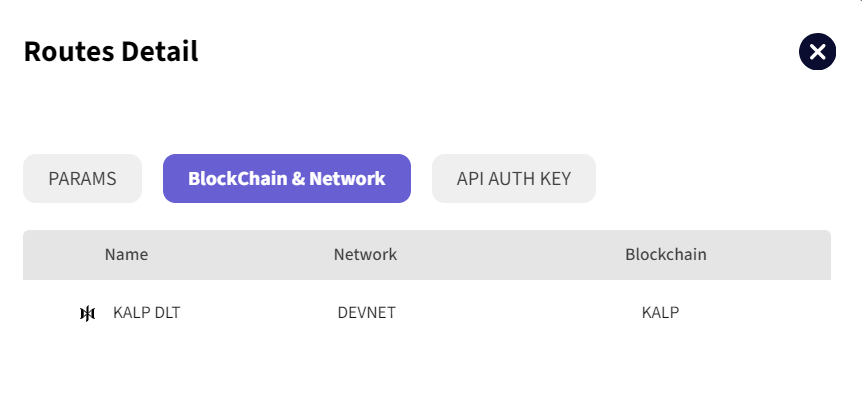Switch to the PARAMS tab
Screen dimensions: 862x405
[x=82, y=179]
